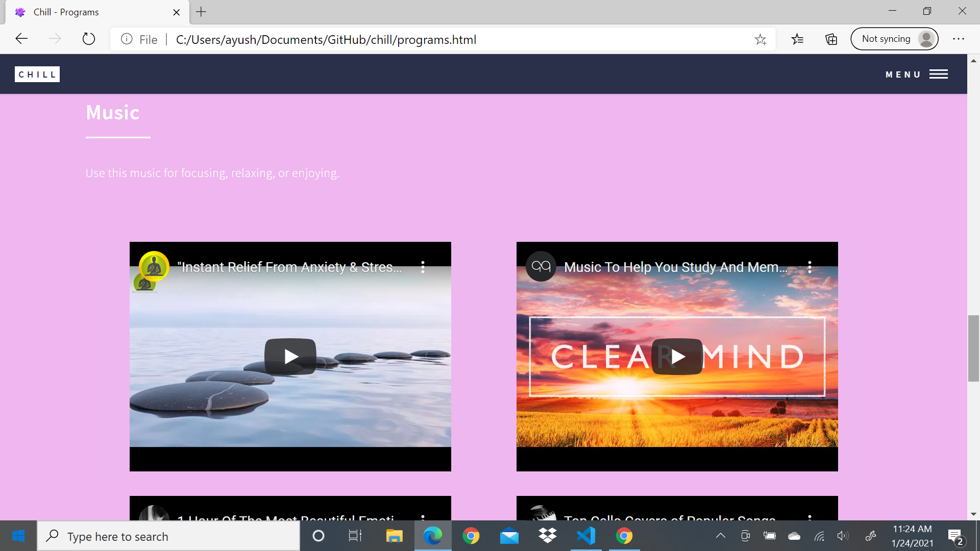Viewport: 980px width, 551px height.
Task: Click the CHILL logo link
Action: [37, 74]
